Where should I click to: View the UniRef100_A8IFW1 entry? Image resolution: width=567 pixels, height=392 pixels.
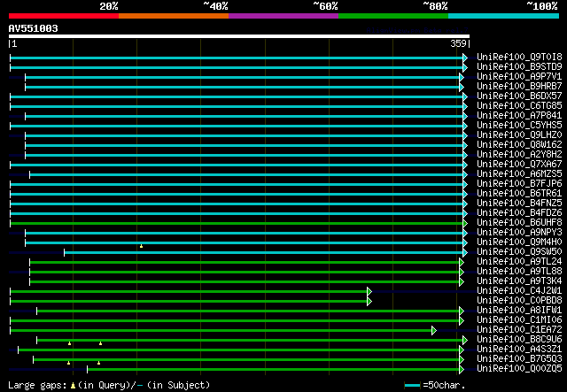tap(519, 311)
